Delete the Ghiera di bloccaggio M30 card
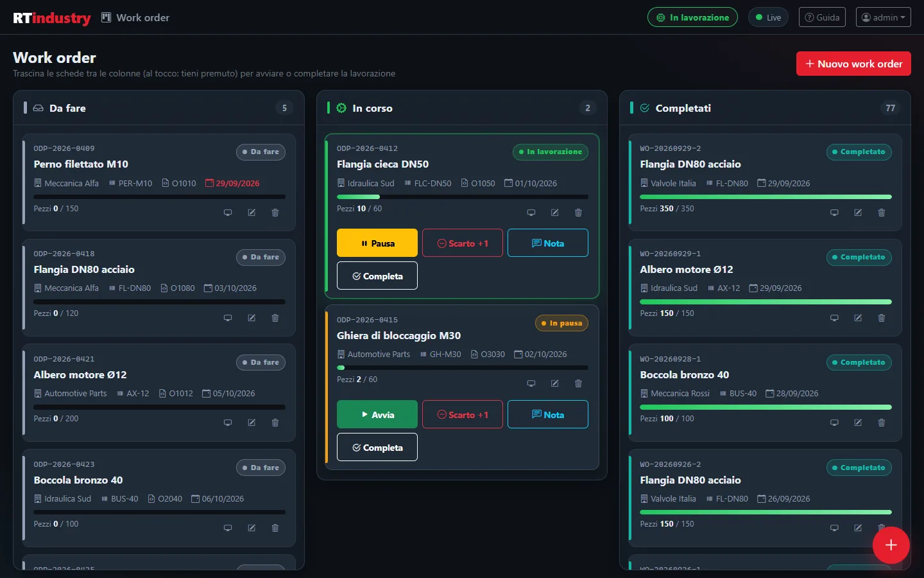The width and height of the screenshot is (924, 578). tap(578, 383)
